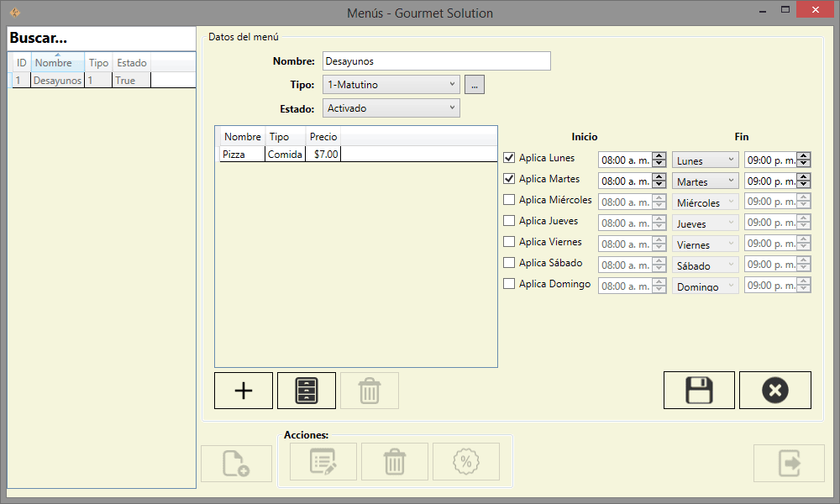840x504 pixels.
Task: Open the Lunes end-day dropdown
Action: (706, 160)
